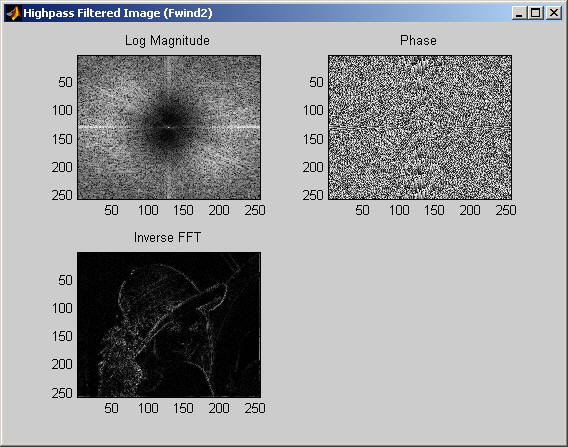The image size is (568, 447).
Task: Select the Phase plot image
Action: pos(420,127)
